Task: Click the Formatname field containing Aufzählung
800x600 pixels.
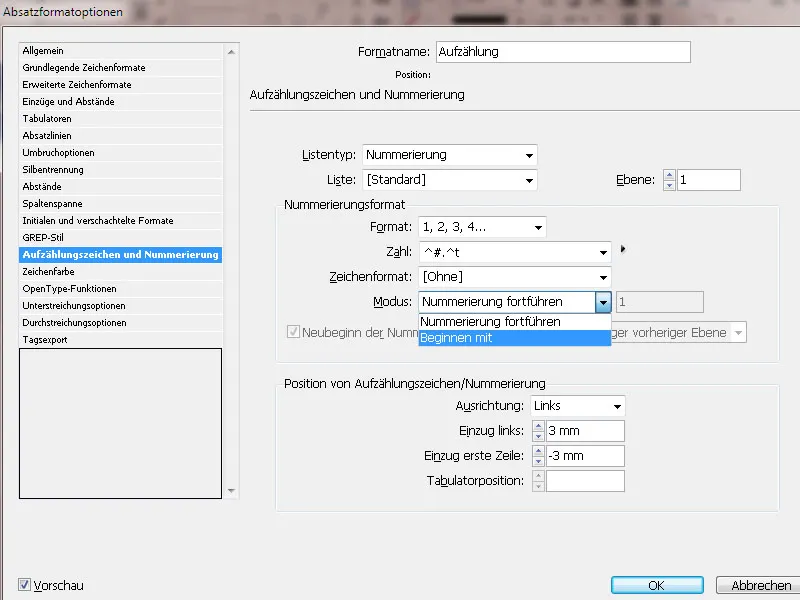Action: [563, 52]
